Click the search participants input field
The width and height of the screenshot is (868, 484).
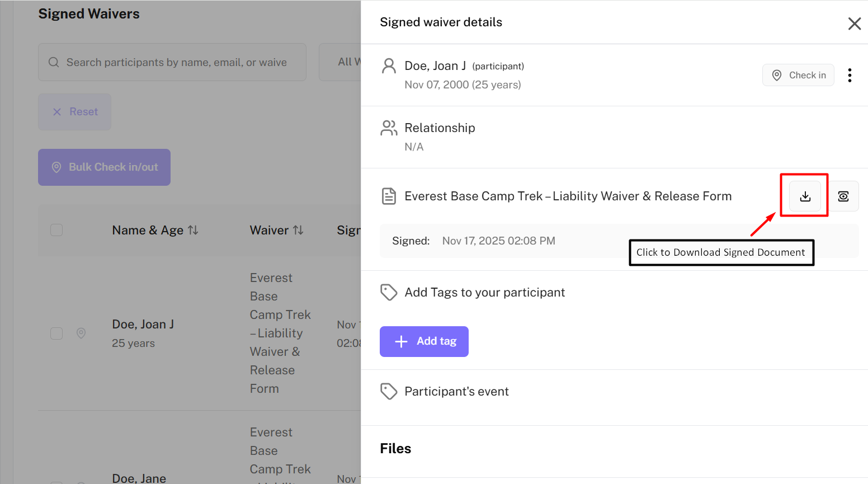point(176,62)
